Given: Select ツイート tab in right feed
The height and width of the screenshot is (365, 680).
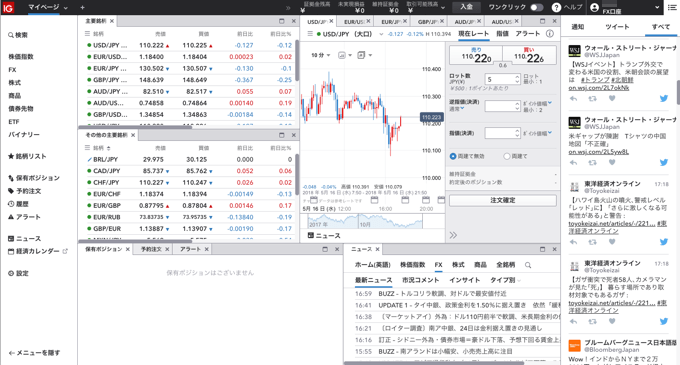Looking at the screenshot, I should pos(617,27).
